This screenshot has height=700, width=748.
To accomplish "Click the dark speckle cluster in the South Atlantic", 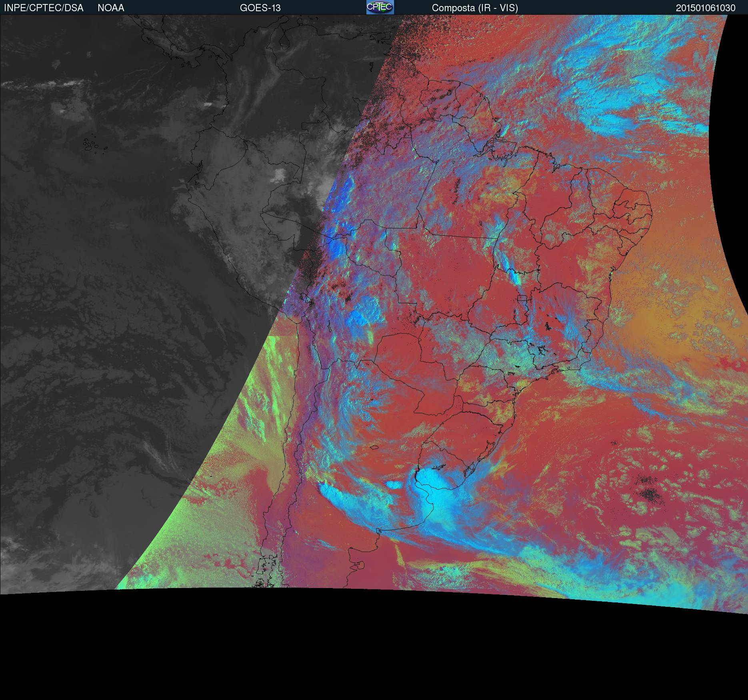I will click(648, 495).
